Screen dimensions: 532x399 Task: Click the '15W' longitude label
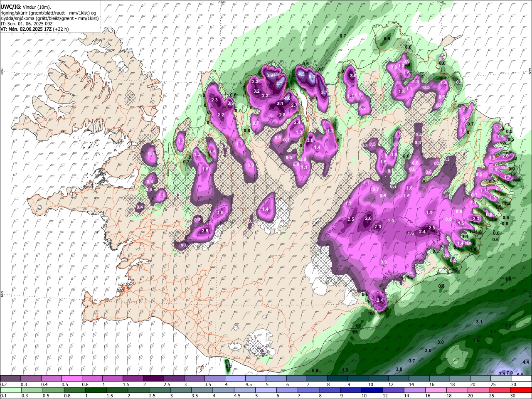[440, 2]
